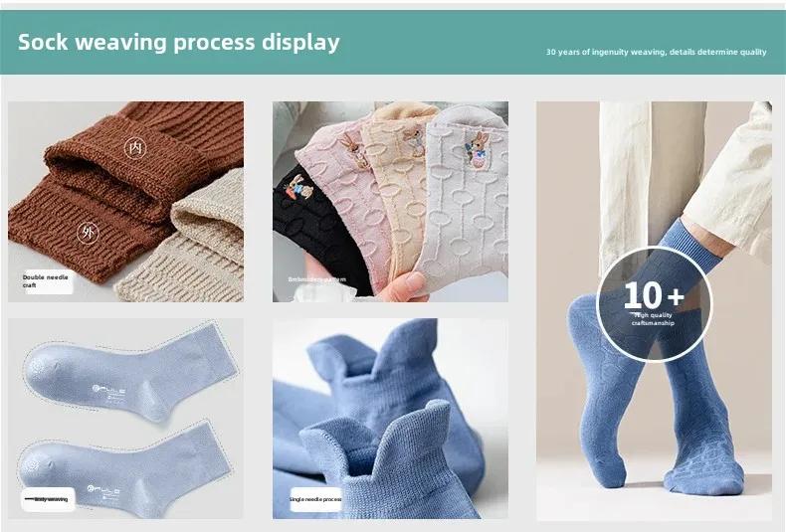Select the 10+ high quality craftsmanship badge
786x532 pixels.
tap(654, 304)
